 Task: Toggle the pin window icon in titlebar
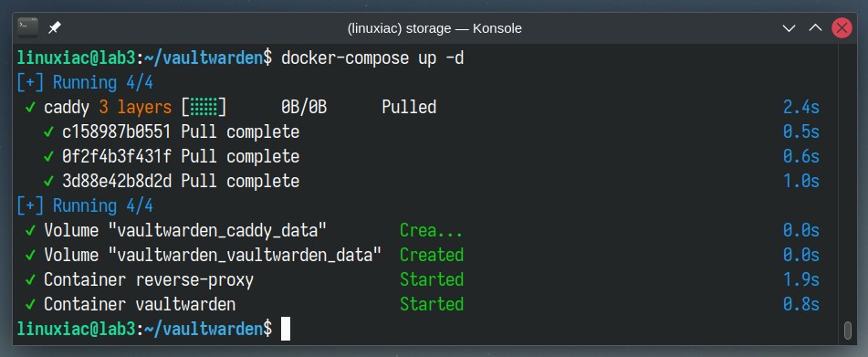click(x=54, y=27)
